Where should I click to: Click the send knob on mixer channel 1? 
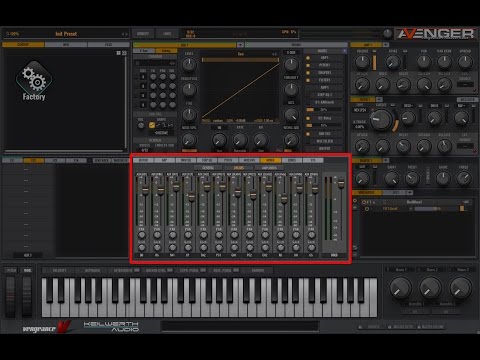[x=142, y=248]
